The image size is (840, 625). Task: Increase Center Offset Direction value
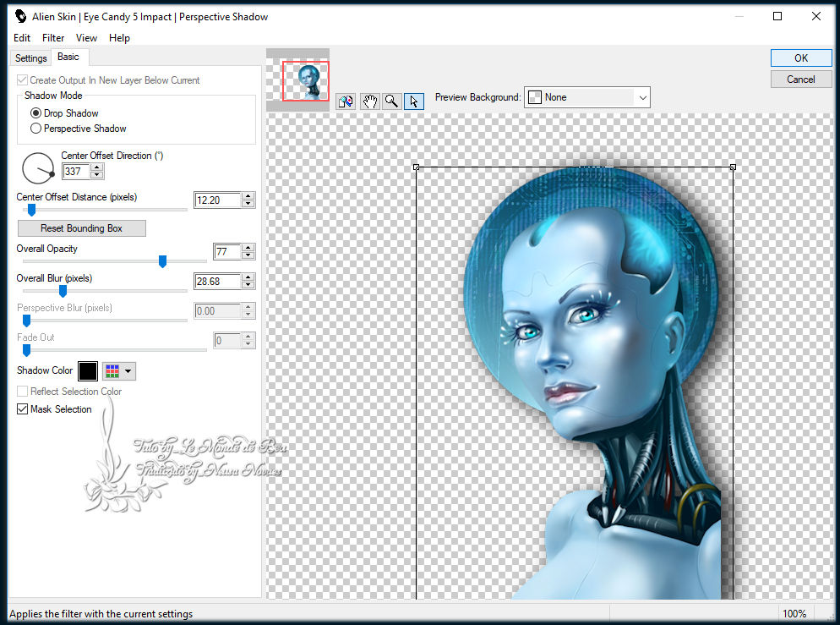[97, 167]
